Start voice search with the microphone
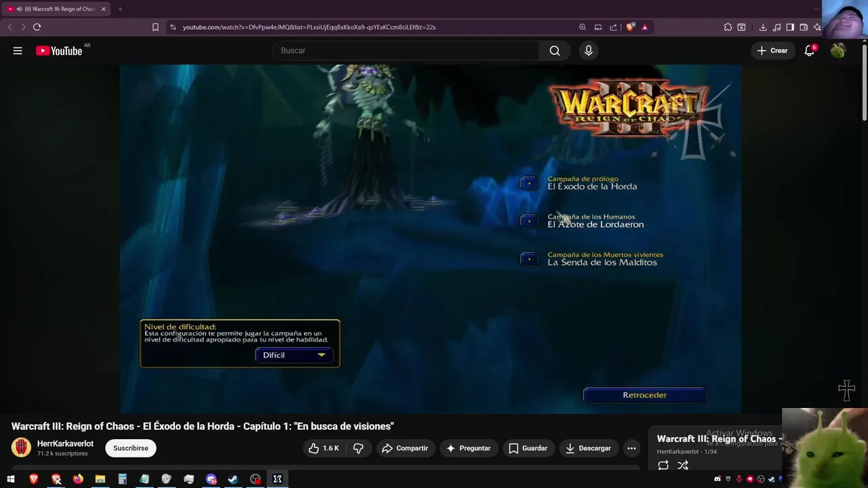The image size is (868, 488). click(x=589, y=51)
